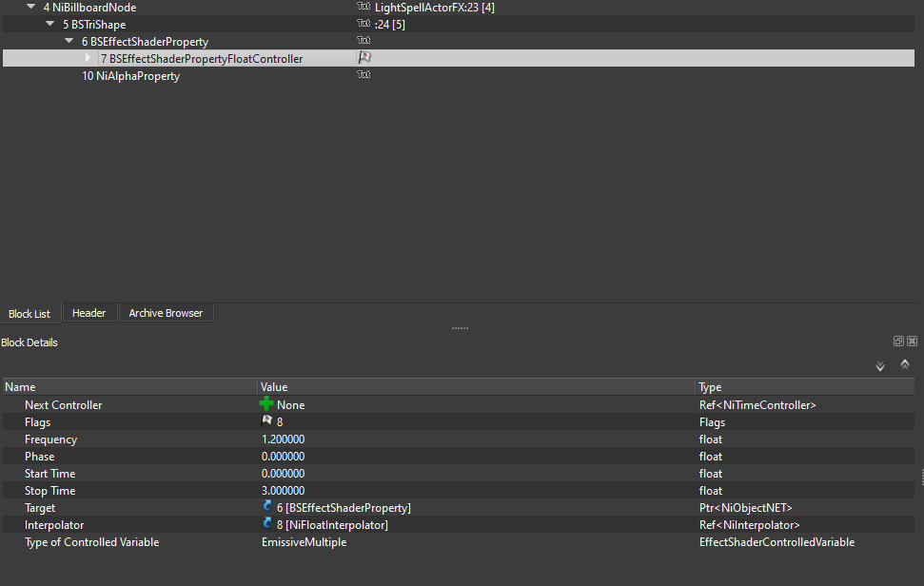Select the BSEffectShaderPropertyFloatController block name

pyautogui.click(x=202, y=59)
